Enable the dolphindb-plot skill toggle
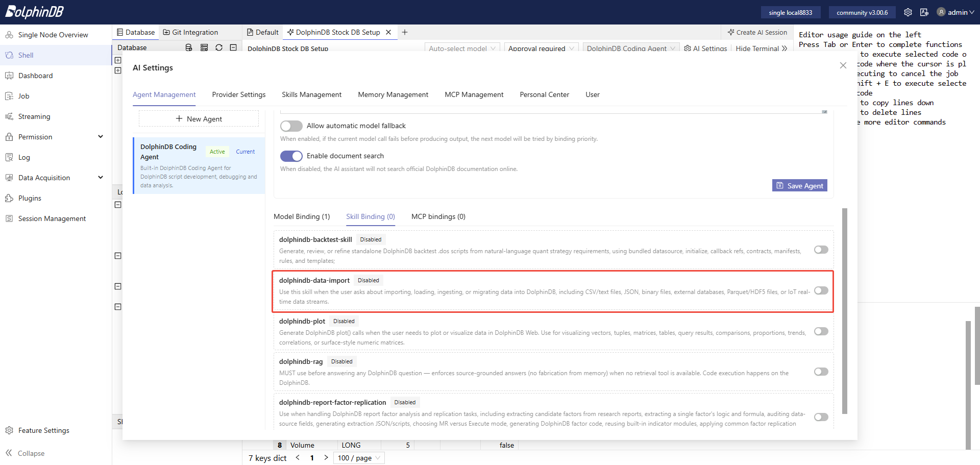Viewport: 980px width, 465px height. tap(821, 331)
